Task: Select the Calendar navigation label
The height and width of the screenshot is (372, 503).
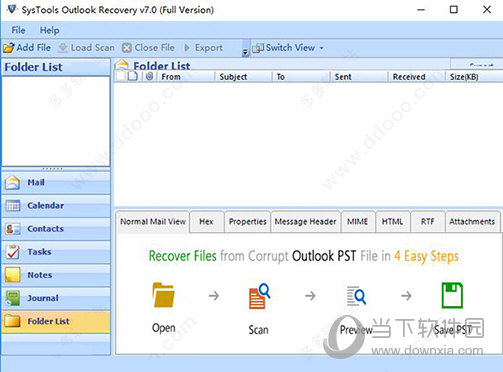Action: click(x=46, y=206)
